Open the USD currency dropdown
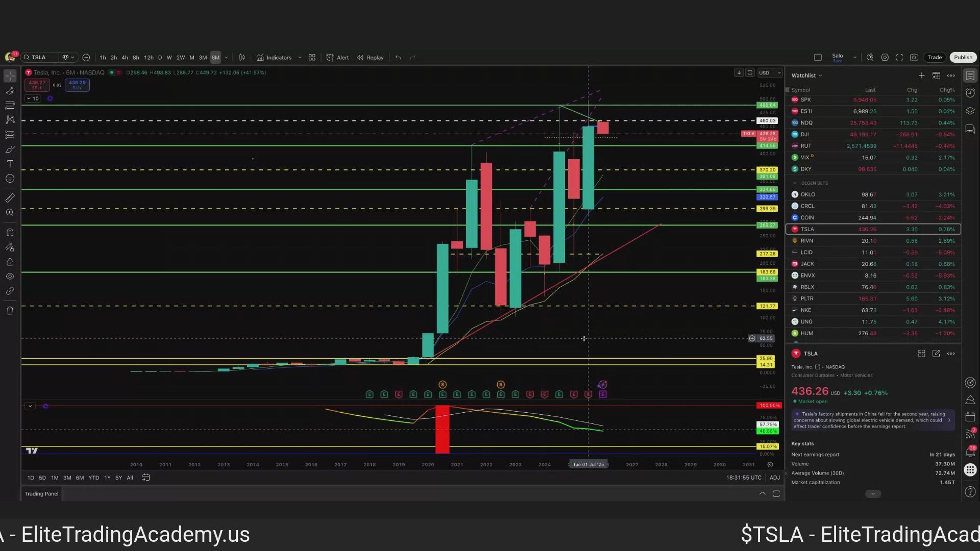980x551 pixels. click(x=769, y=72)
